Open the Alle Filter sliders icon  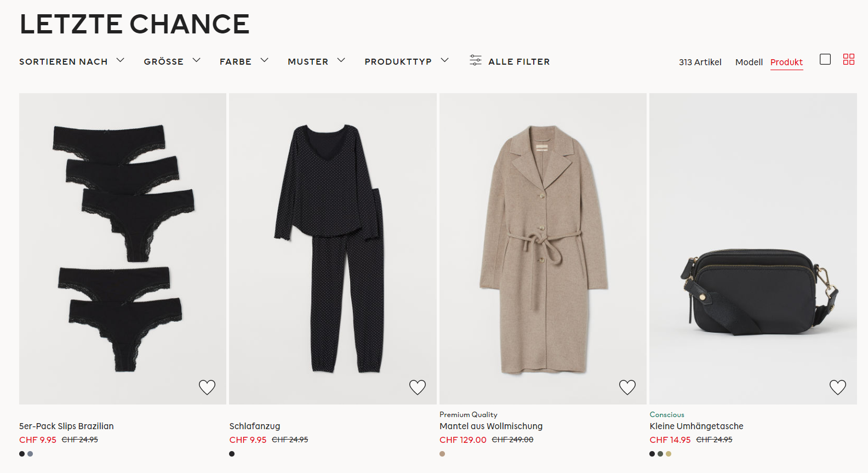(x=476, y=60)
